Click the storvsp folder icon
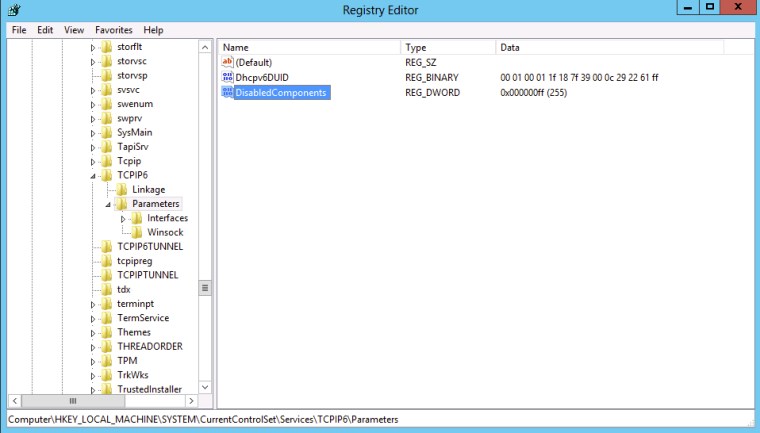Viewport: 760px width, 433px height. click(107, 75)
